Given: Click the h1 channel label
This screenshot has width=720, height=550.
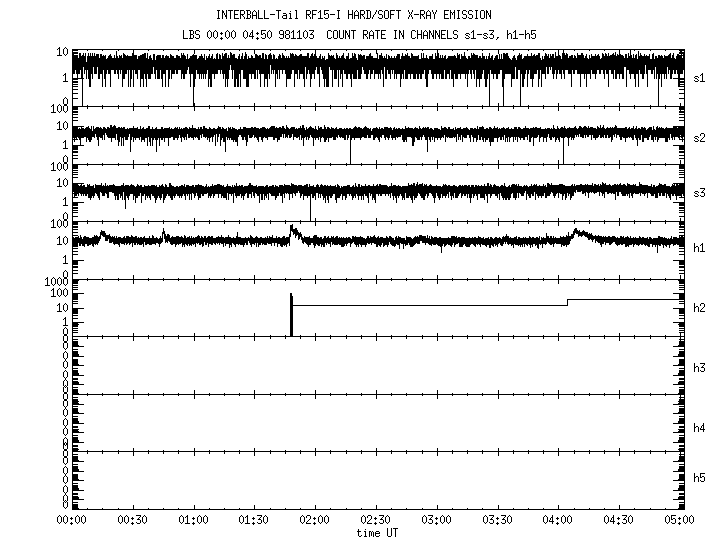Looking at the screenshot, I should (699, 248).
